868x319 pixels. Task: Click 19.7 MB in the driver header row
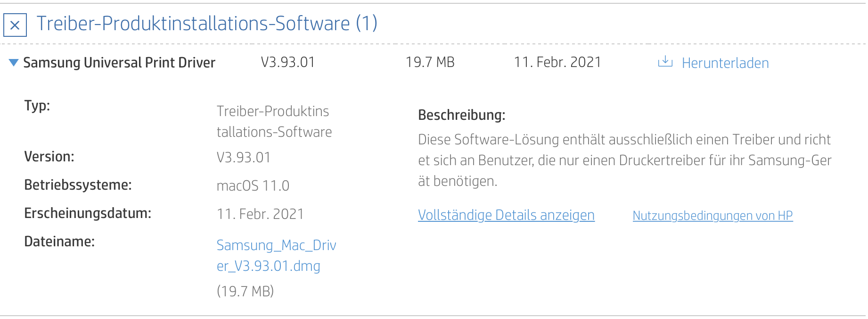pos(430,62)
